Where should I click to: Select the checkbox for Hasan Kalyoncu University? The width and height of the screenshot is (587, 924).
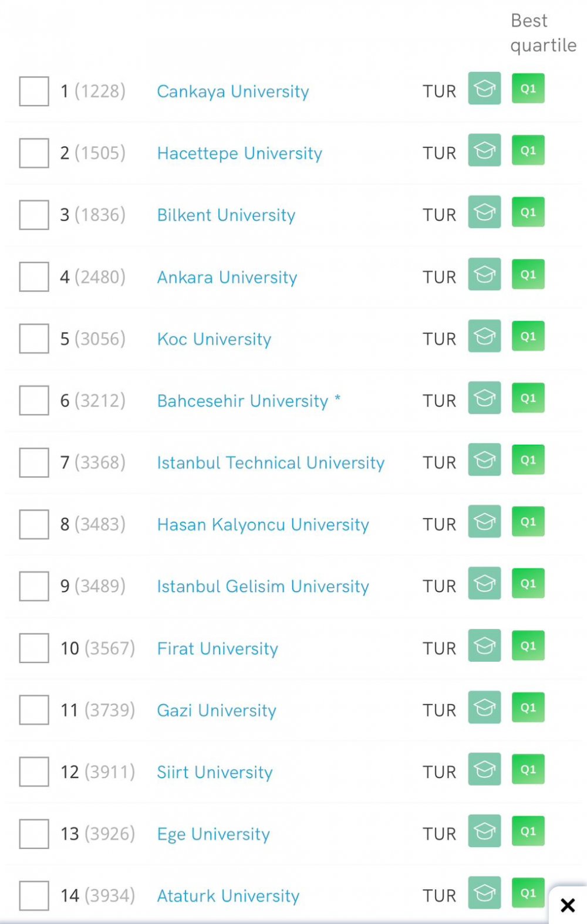click(34, 524)
